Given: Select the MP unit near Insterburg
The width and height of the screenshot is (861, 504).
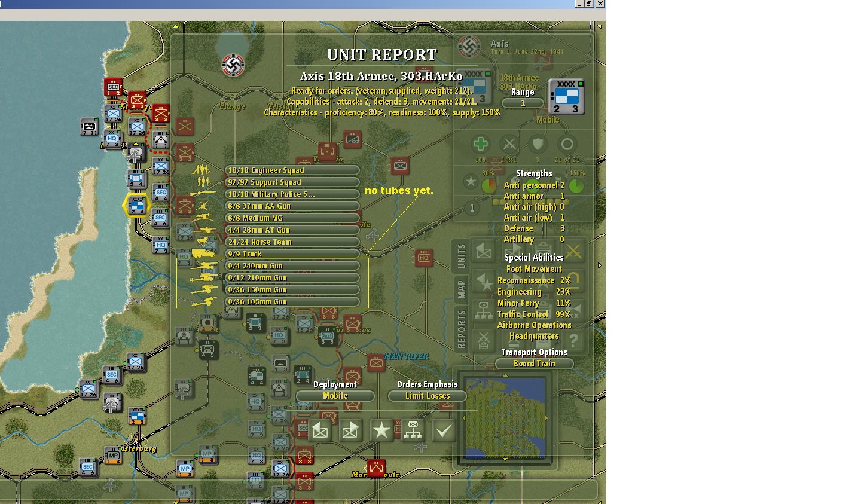Looking at the screenshot, I should (x=113, y=456).
